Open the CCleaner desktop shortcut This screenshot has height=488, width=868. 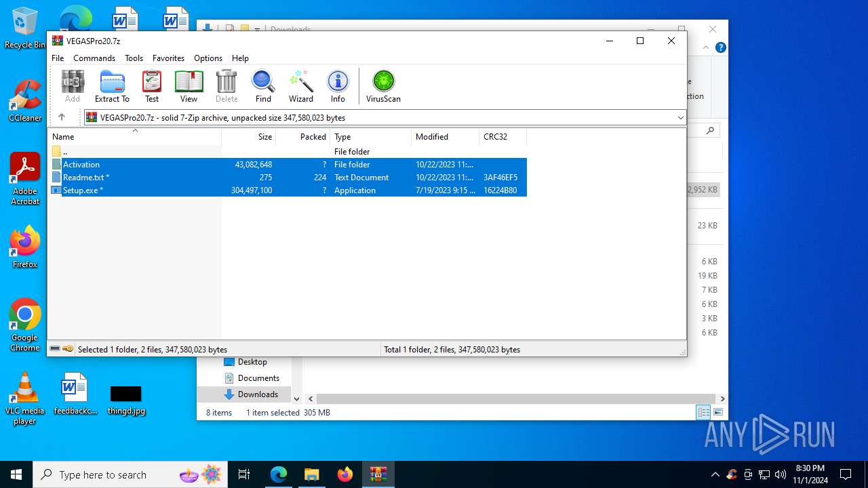(x=25, y=100)
